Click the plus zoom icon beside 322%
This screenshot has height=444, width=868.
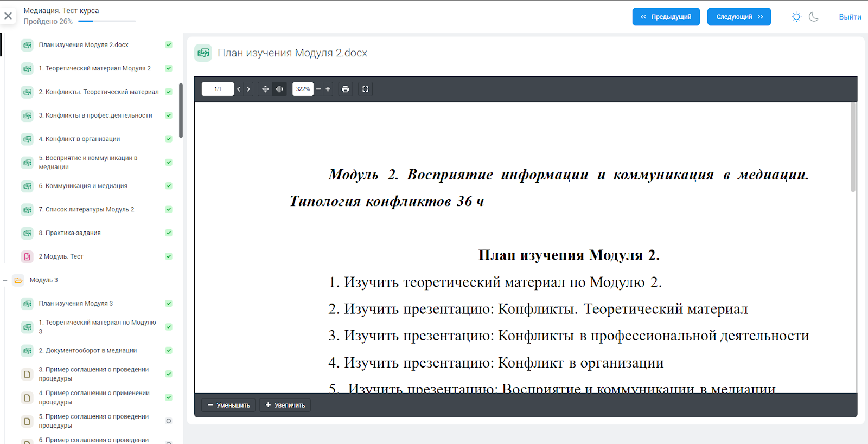click(x=328, y=89)
